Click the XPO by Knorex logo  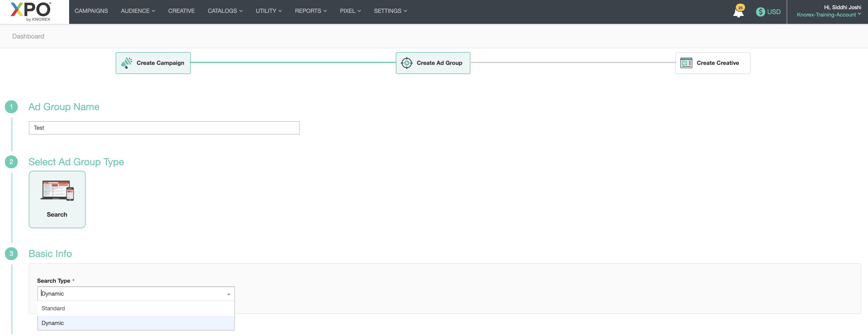pyautogui.click(x=31, y=11)
